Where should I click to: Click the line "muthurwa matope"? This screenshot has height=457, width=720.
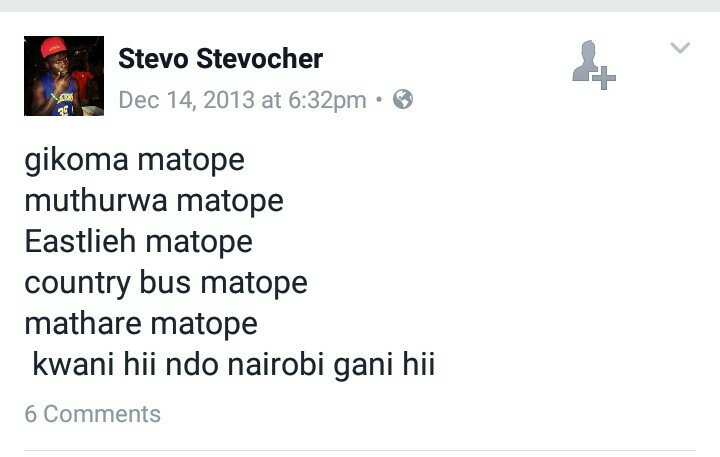pos(154,201)
